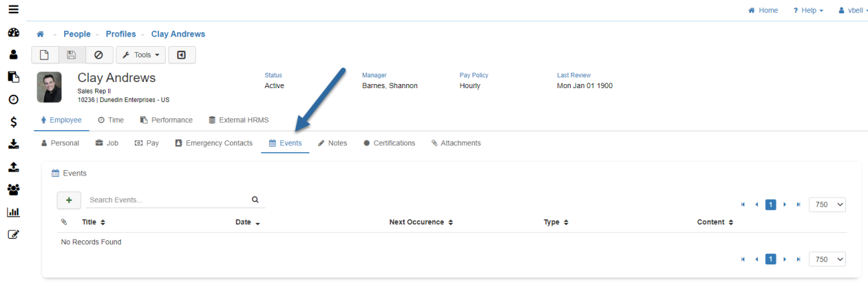Screen dimensions: 868x287
Task: Click the add event plus button
Action: [69, 200]
